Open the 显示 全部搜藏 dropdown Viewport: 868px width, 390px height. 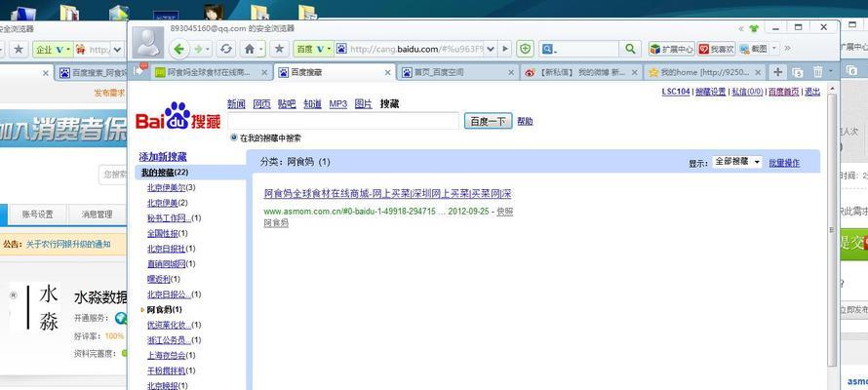736,162
